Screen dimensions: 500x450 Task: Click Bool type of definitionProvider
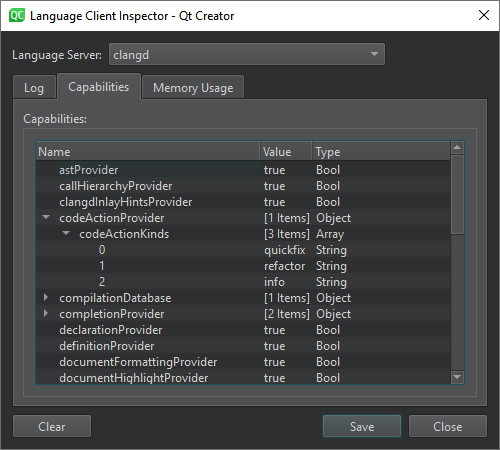click(328, 346)
